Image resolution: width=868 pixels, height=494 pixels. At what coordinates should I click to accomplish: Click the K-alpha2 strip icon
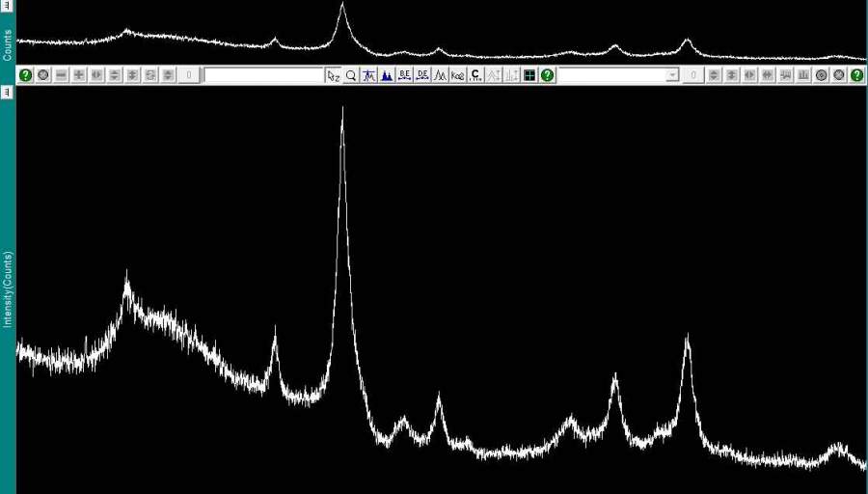pos(458,75)
